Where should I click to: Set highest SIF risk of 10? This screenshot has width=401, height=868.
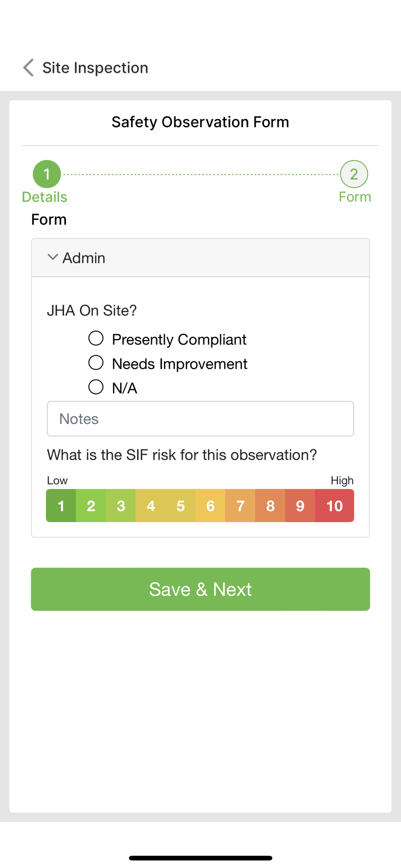pos(334,506)
